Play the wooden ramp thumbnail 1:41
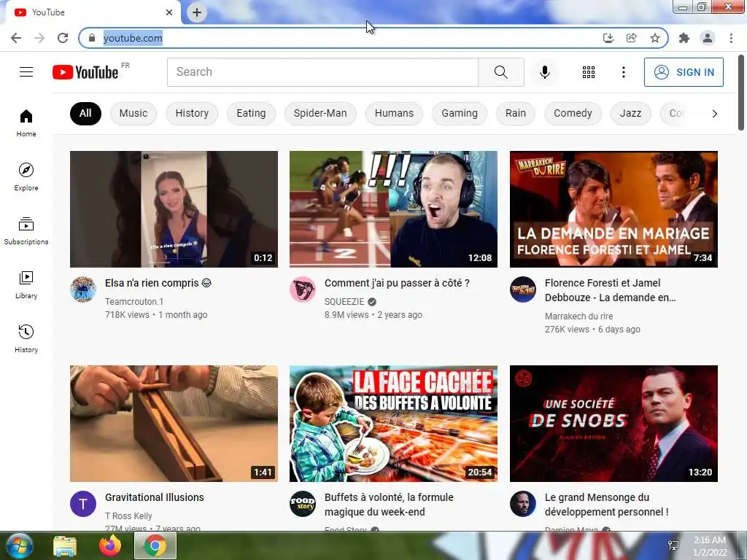 tap(174, 424)
